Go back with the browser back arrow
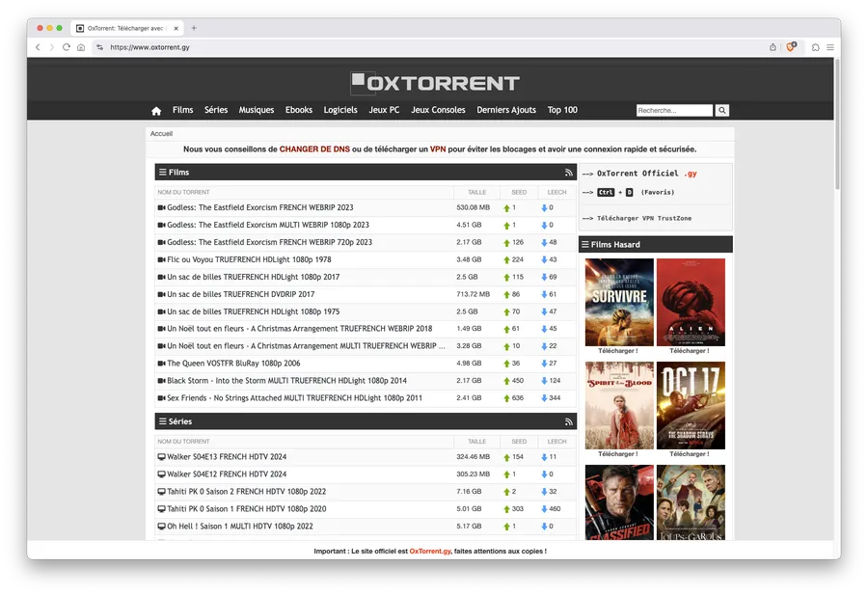 38,47
